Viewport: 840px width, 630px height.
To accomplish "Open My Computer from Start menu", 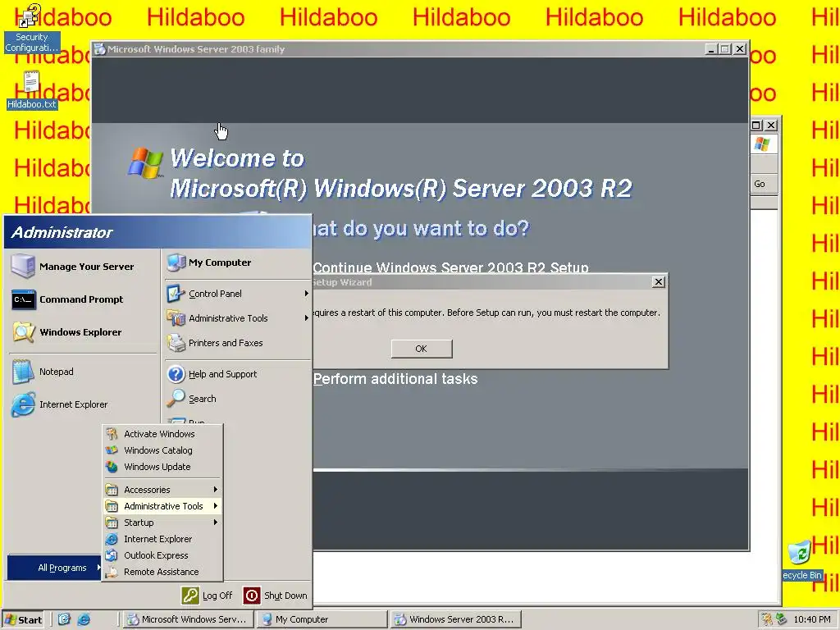I will coord(237,262).
